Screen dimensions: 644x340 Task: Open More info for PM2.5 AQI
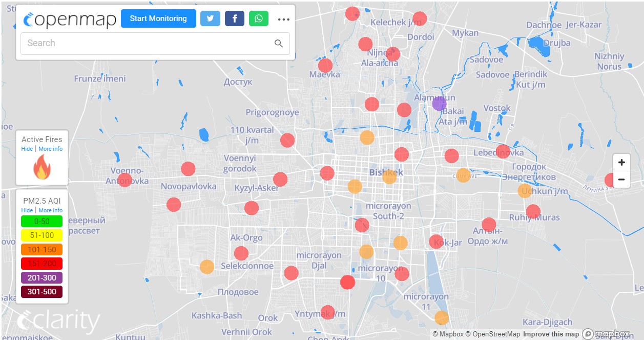(x=50, y=210)
